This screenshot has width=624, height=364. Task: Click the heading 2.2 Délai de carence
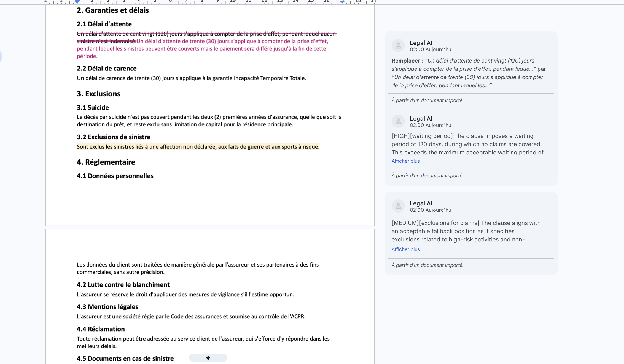tap(107, 69)
